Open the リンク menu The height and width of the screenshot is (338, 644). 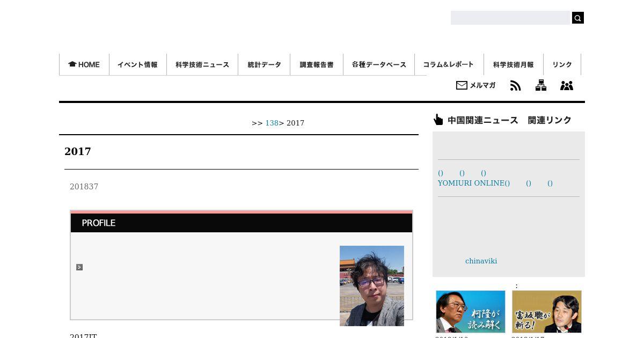tap(562, 64)
